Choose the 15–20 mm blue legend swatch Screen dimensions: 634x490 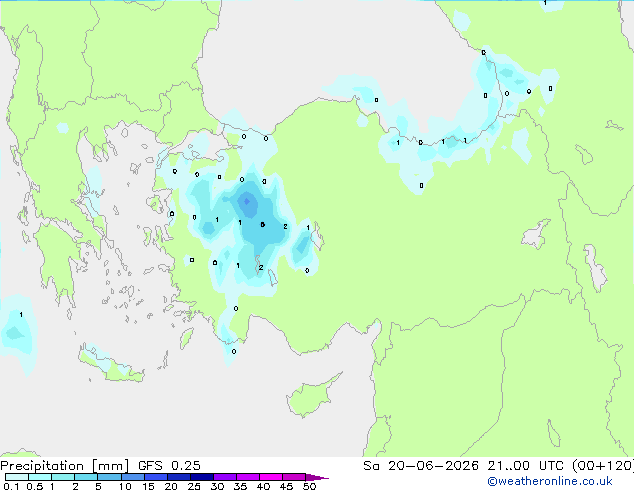point(155,477)
